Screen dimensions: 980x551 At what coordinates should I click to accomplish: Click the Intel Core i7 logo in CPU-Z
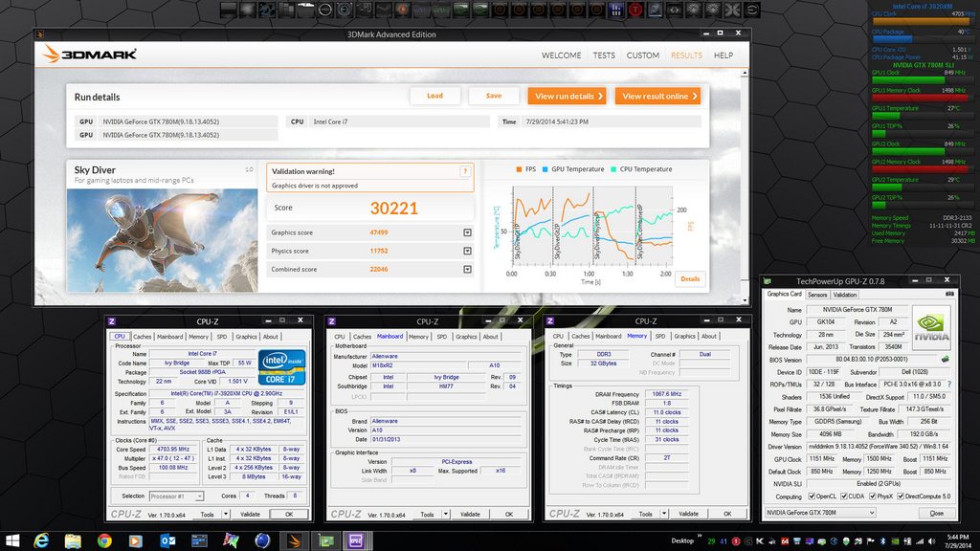point(281,366)
